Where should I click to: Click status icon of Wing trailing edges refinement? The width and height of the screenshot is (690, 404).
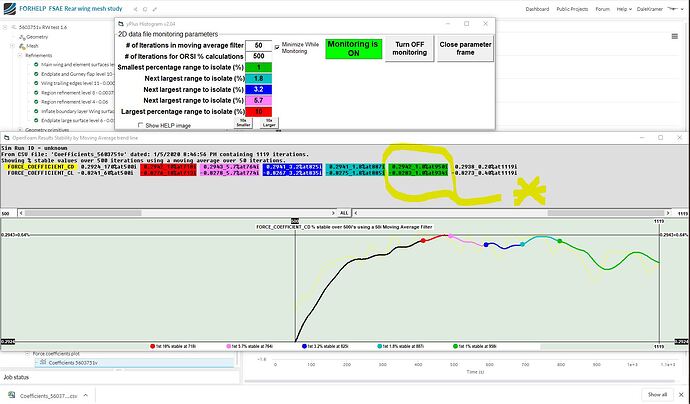click(36, 83)
